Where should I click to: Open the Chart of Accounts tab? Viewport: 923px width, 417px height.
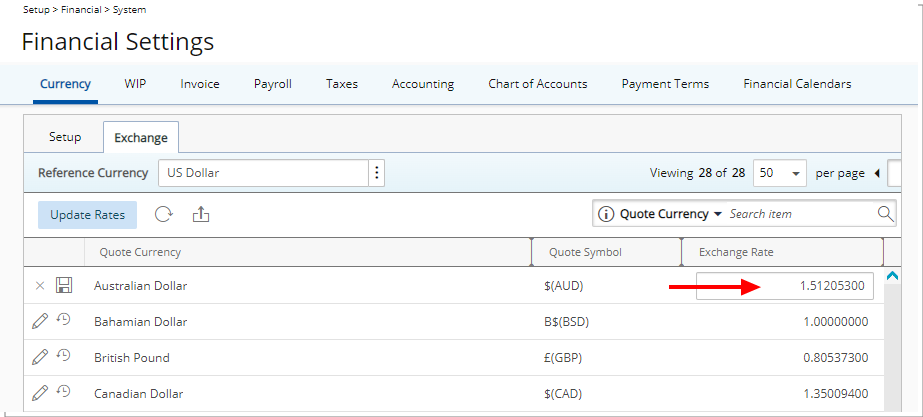tap(537, 84)
